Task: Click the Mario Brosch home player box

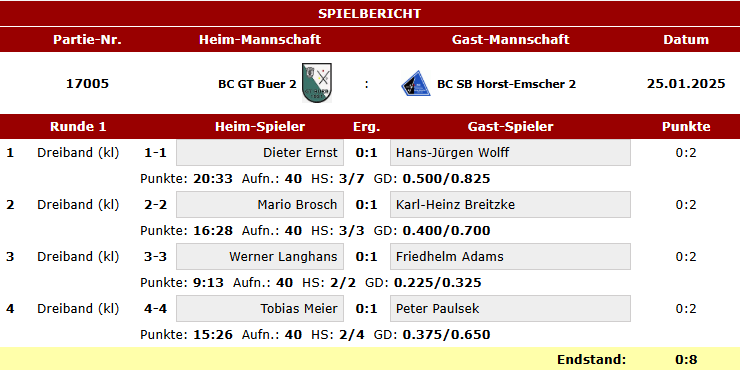Action: click(x=260, y=204)
